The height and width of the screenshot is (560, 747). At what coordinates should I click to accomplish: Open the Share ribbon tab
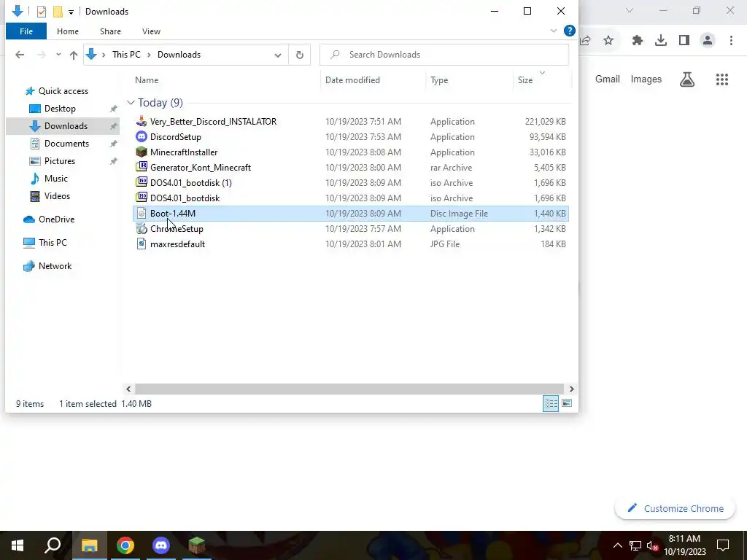point(110,31)
